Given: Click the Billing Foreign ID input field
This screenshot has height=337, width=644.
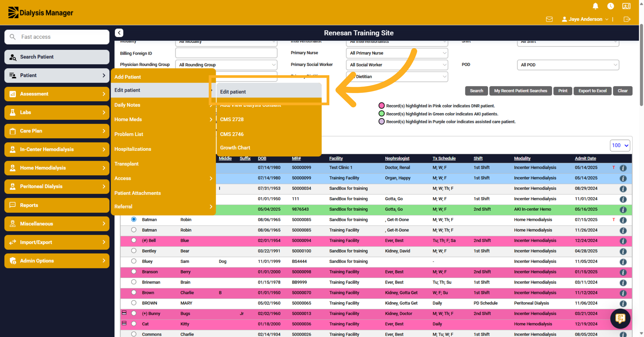Looking at the screenshot, I should coord(226,53).
